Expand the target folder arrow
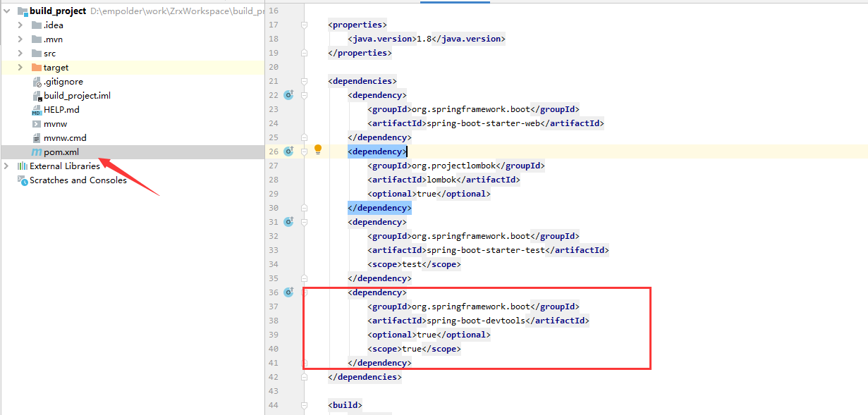The width and height of the screenshot is (868, 415). point(20,68)
